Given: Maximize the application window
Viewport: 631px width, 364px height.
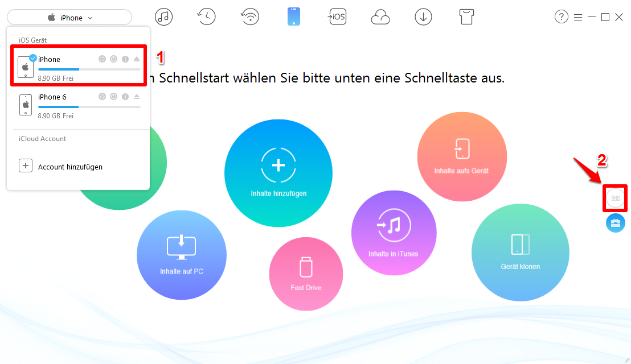Looking at the screenshot, I should coord(605,17).
